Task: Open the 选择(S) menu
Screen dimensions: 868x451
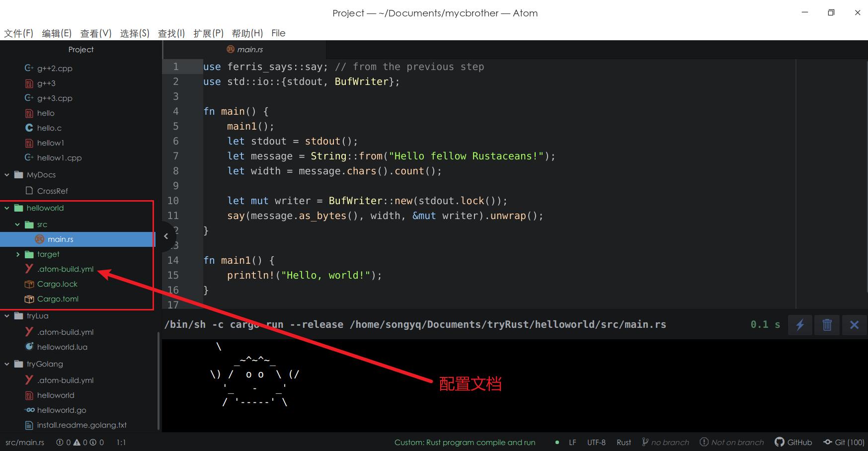Action: point(135,33)
